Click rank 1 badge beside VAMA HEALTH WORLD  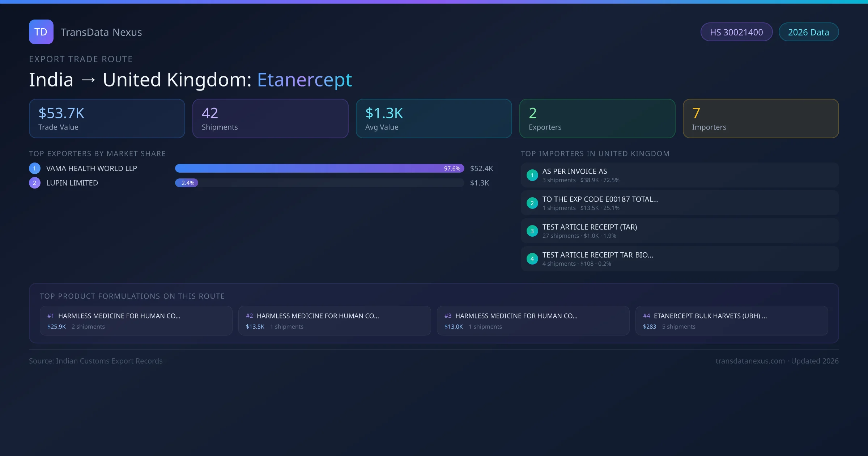point(35,168)
